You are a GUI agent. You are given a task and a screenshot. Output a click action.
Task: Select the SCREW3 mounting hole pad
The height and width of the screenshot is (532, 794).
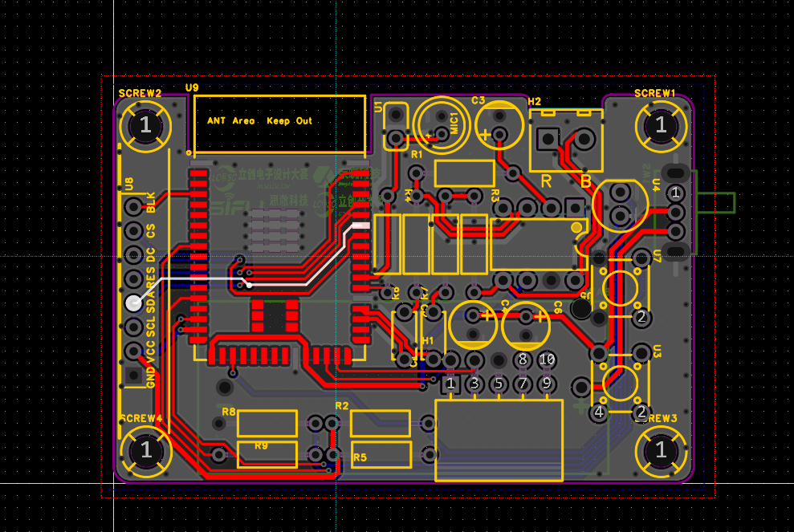[x=660, y=450]
